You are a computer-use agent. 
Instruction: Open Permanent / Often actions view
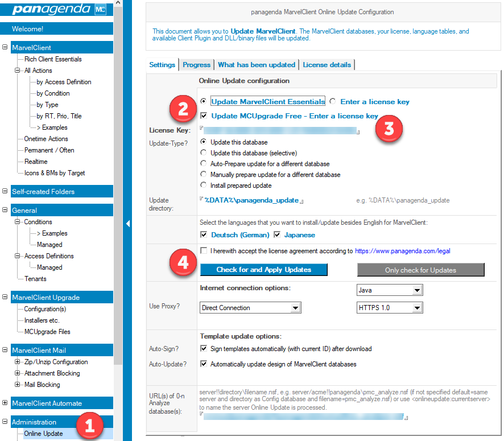(49, 150)
